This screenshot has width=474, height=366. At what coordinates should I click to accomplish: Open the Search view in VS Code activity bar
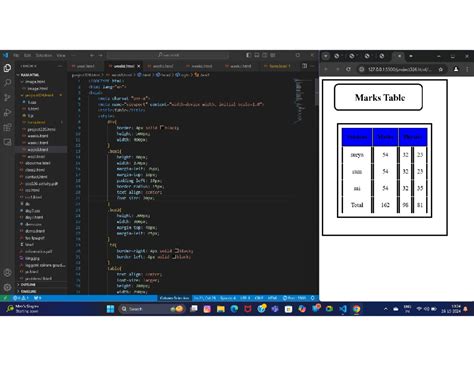coord(7,83)
